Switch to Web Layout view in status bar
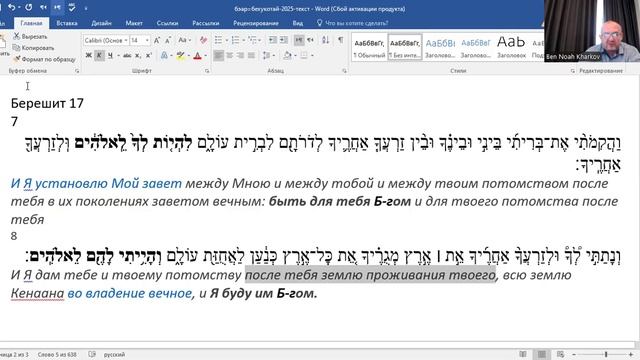The image size is (640, 360). click(x=560, y=354)
